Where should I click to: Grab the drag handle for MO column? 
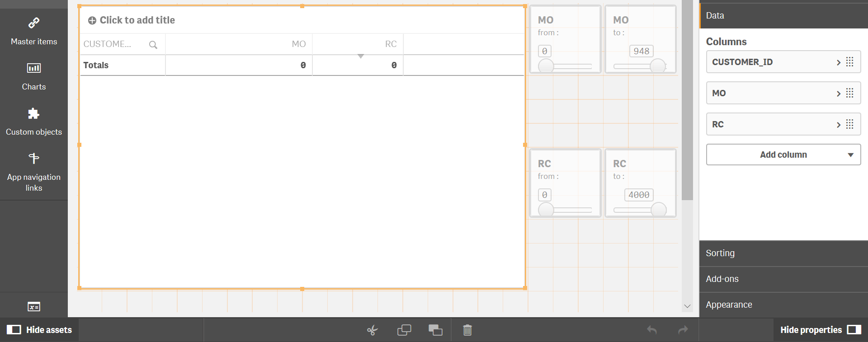850,93
